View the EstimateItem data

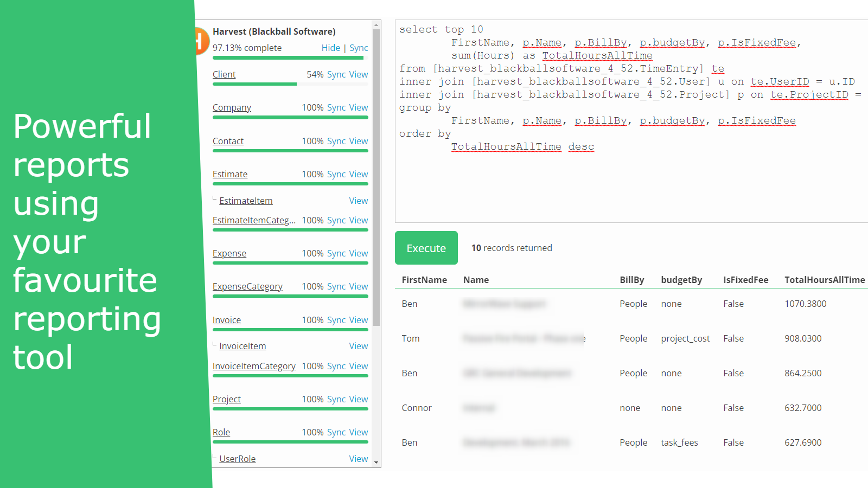(x=358, y=201)
